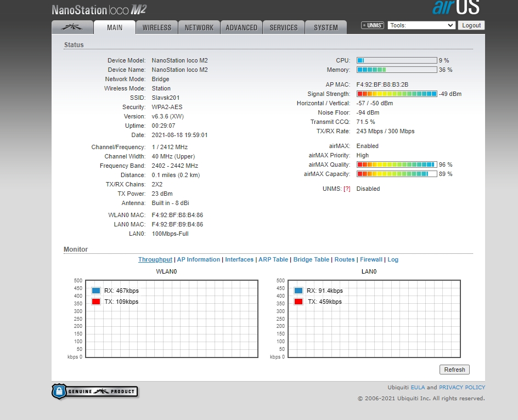Click the Frequency Band value 2402 - 2442 MHz
518x420 pixels.
(x=174, y=166)
